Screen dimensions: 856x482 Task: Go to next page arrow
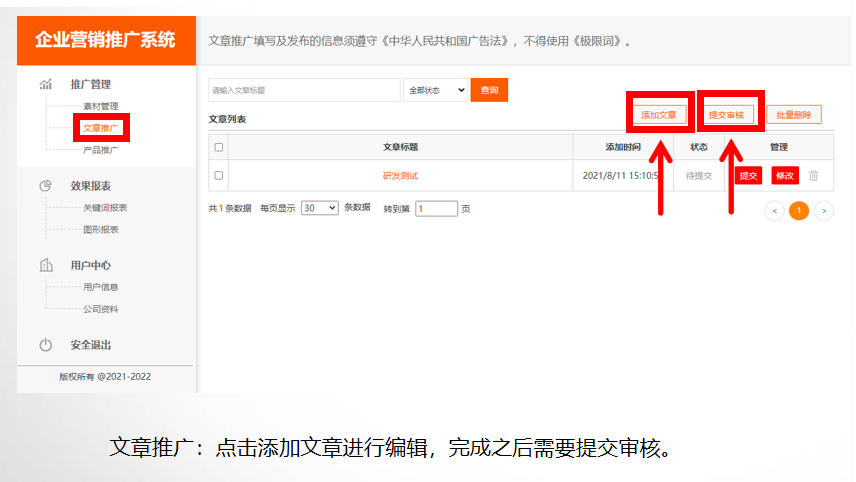824,210
